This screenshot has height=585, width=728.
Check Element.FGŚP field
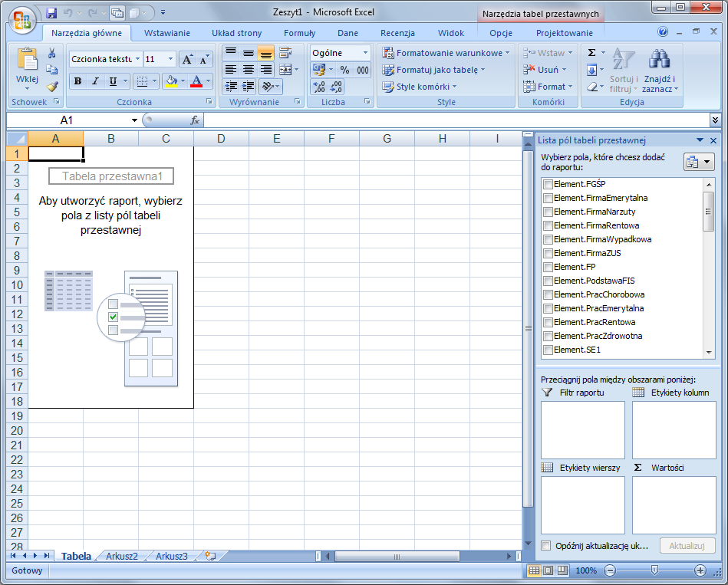(548, 184)
